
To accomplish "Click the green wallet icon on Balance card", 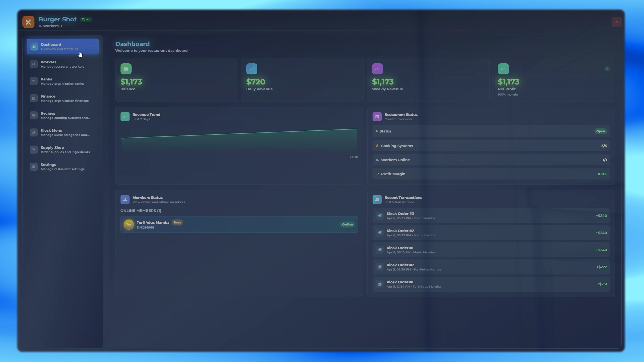I will coord(126,69).
